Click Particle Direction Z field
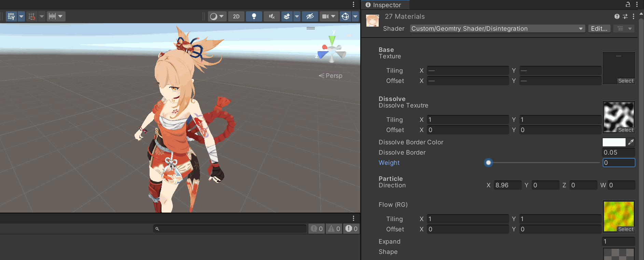 (583, 185)
